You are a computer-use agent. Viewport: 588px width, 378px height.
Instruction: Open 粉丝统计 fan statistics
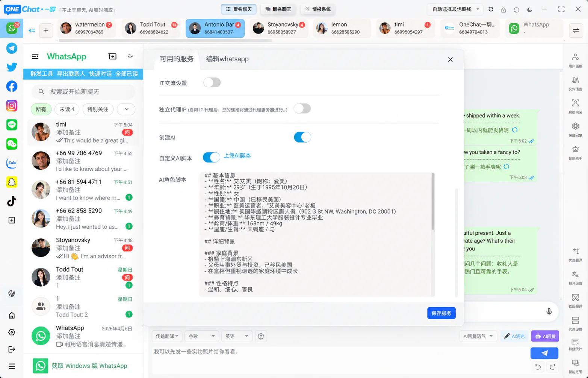pos(575,344)
